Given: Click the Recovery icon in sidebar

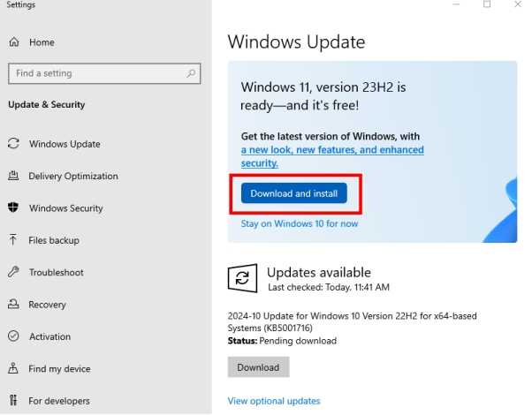Looking at the screenshot, I should pos(13,305).
